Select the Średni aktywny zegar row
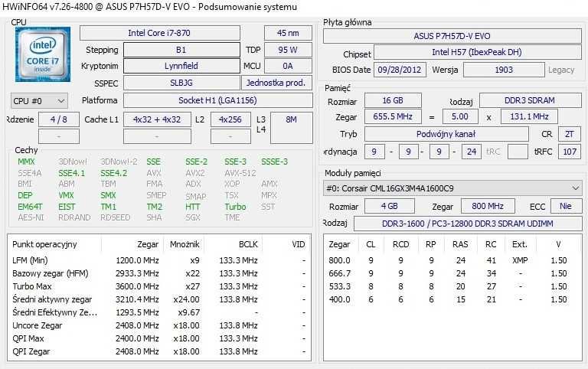 tap(159, 299)
